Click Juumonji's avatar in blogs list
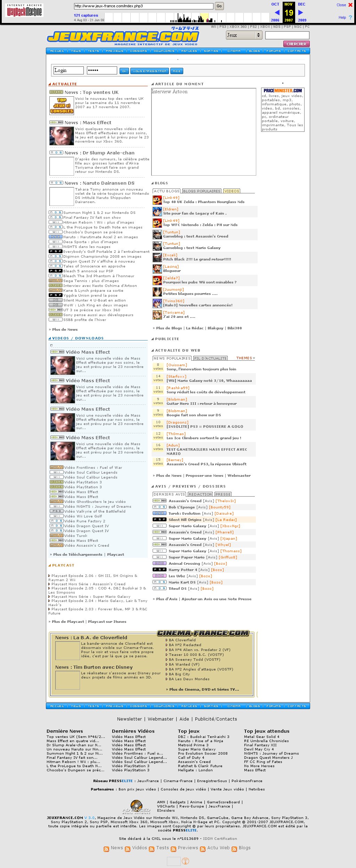Screen dimensions: 356x868 [157, 292]
